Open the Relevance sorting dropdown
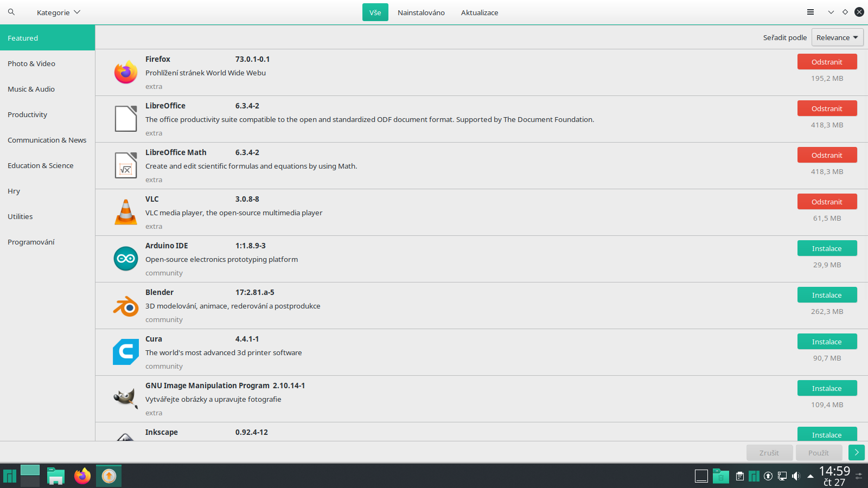This screenshot has width=868, height=488. tap(837, 37)
